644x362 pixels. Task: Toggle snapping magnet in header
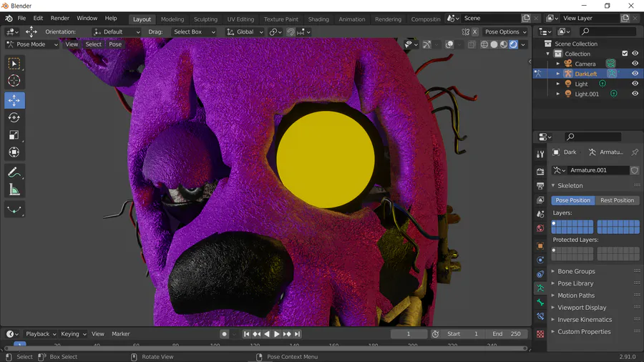pyautogui.click(x=291, y=31)
